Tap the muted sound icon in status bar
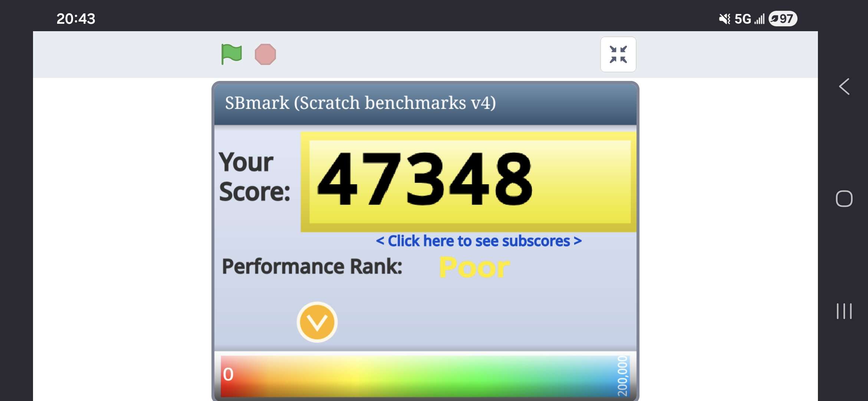Viewport: 868px width, 401px height. click(724, 19)
